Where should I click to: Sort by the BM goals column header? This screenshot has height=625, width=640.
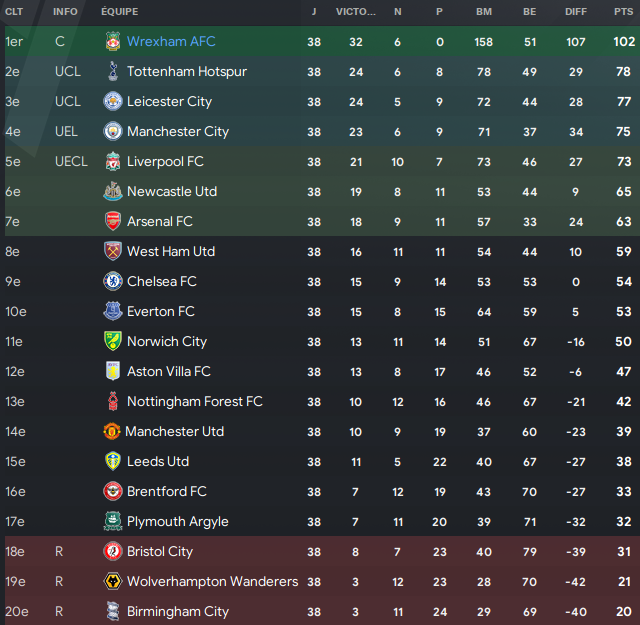click(x=484, y=12)
